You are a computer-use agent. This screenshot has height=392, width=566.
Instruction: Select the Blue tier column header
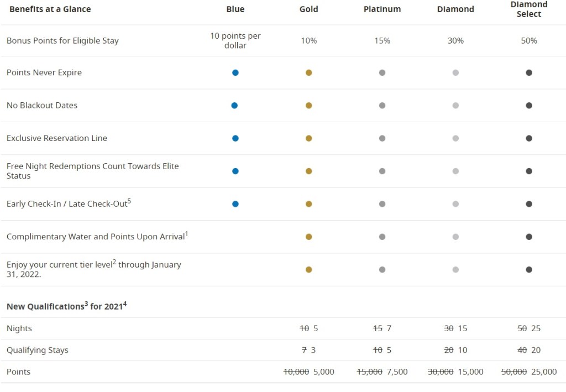click(235, 9)
